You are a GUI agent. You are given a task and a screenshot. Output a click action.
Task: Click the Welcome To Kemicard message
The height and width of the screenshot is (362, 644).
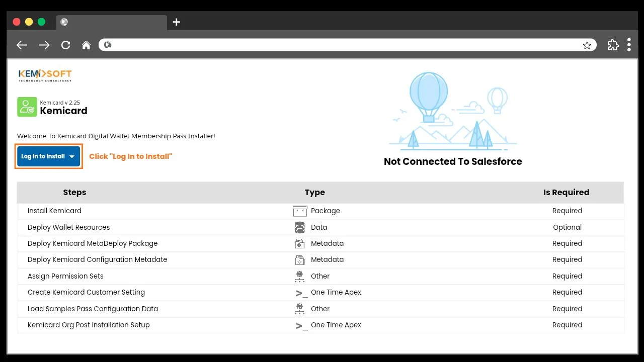pyautogui.click(x=116, y=136)
